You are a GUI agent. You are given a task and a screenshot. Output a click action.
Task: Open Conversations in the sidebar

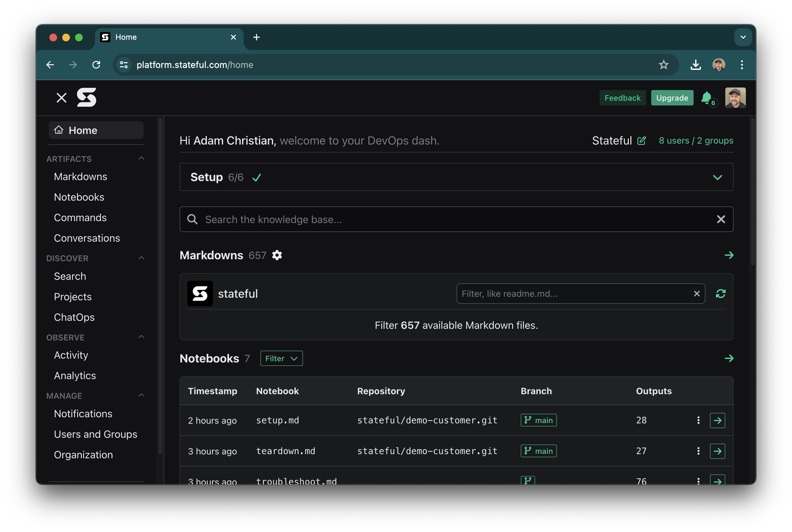pos(87,238)
